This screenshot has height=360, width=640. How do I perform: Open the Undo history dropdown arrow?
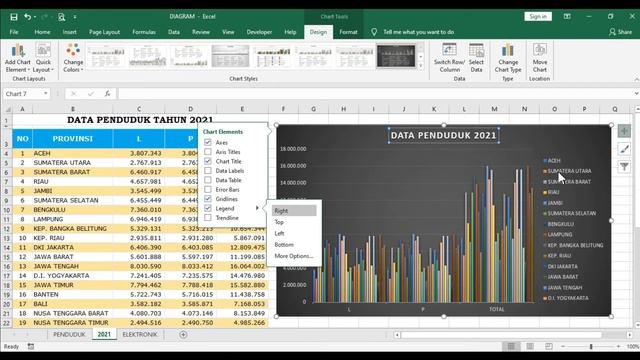coord(35,17)
